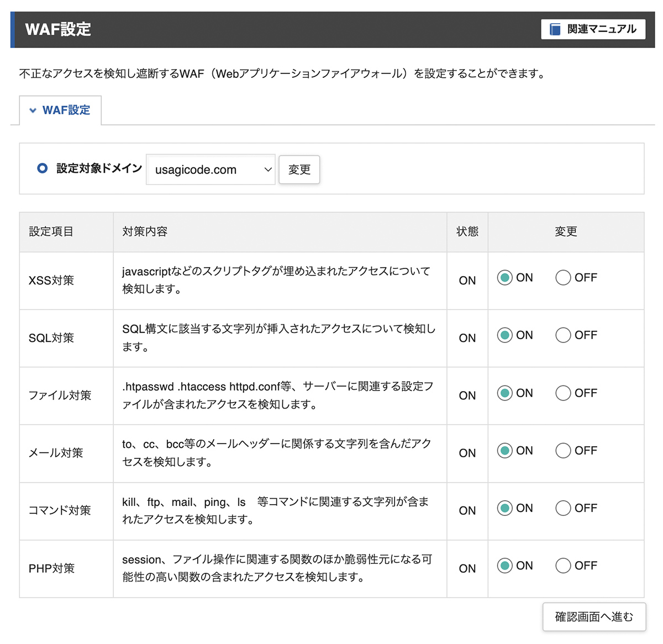The width and height of the screenshot is (663, 644).
Task: Select OFF radio for メール対策
Action: (563, 450)
